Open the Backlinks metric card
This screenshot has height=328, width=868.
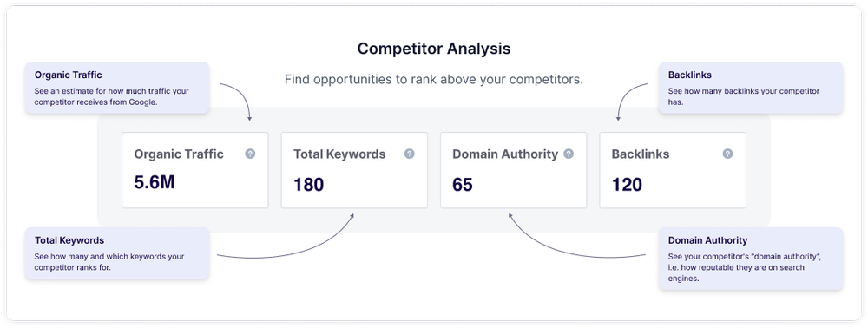click(673, 170)
